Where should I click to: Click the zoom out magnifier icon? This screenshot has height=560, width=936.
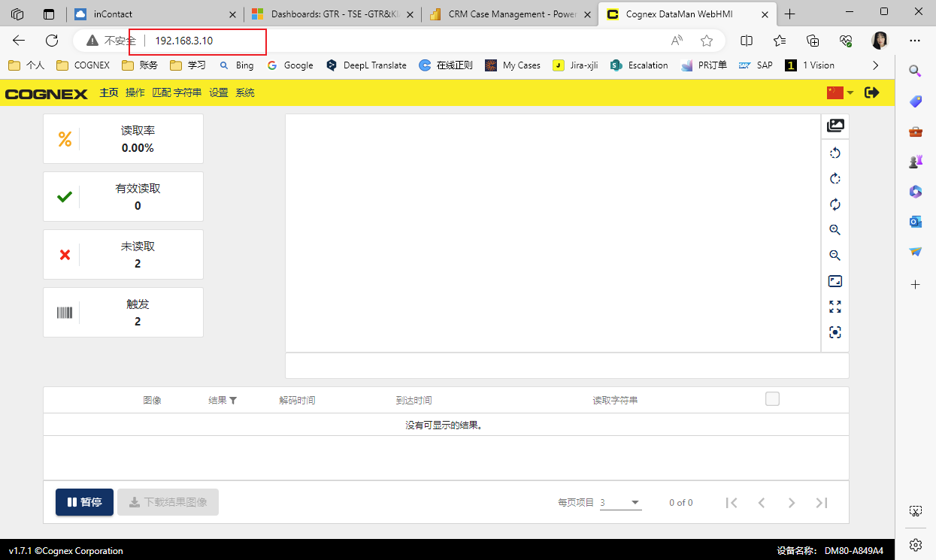point(835,256)
